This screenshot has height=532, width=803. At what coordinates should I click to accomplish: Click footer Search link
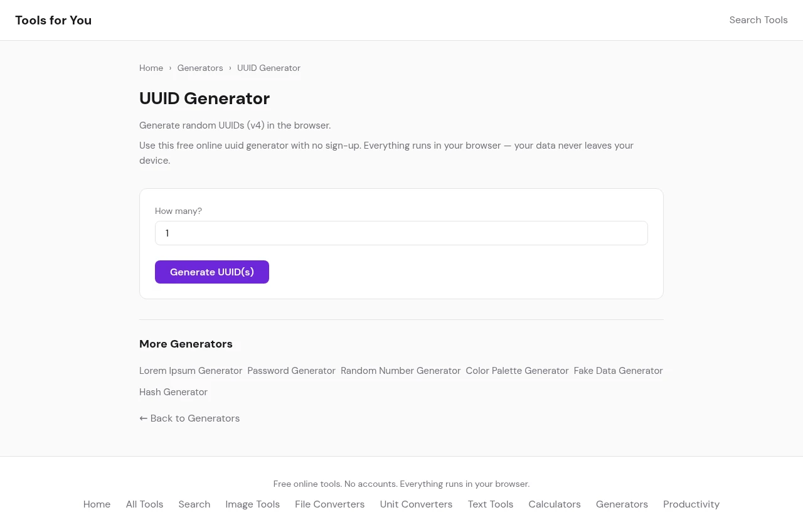point(194,504)
